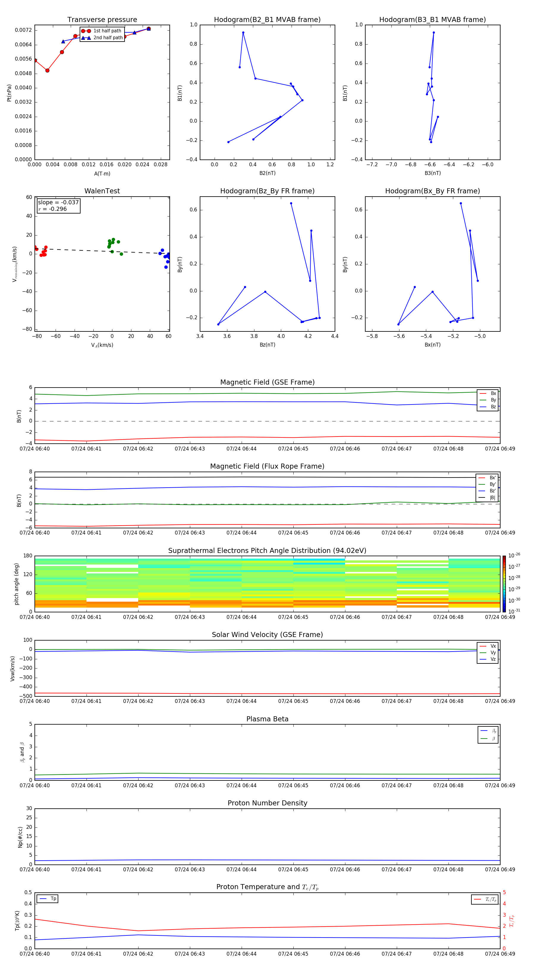This screenshot has width=535, height=980.
Task: Click the 'Np(#/cc)' y-axis label
Action: (20, 837)
